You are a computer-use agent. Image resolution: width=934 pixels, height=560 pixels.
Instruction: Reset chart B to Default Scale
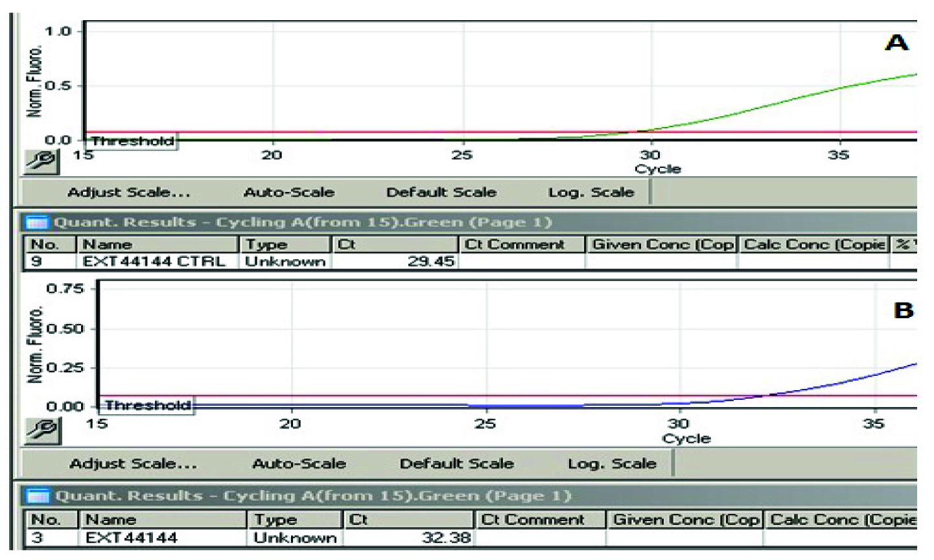(456, 463)
